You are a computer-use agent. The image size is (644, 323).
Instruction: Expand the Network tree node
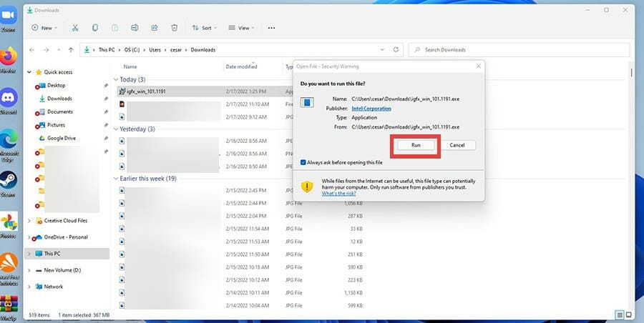pyautogui.click(x=29, y=287)
